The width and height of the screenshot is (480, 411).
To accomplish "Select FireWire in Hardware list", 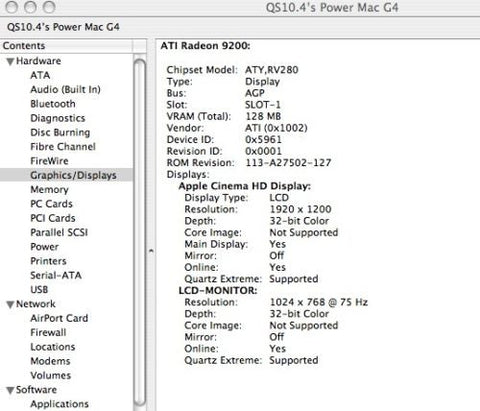I will [49, 161].
